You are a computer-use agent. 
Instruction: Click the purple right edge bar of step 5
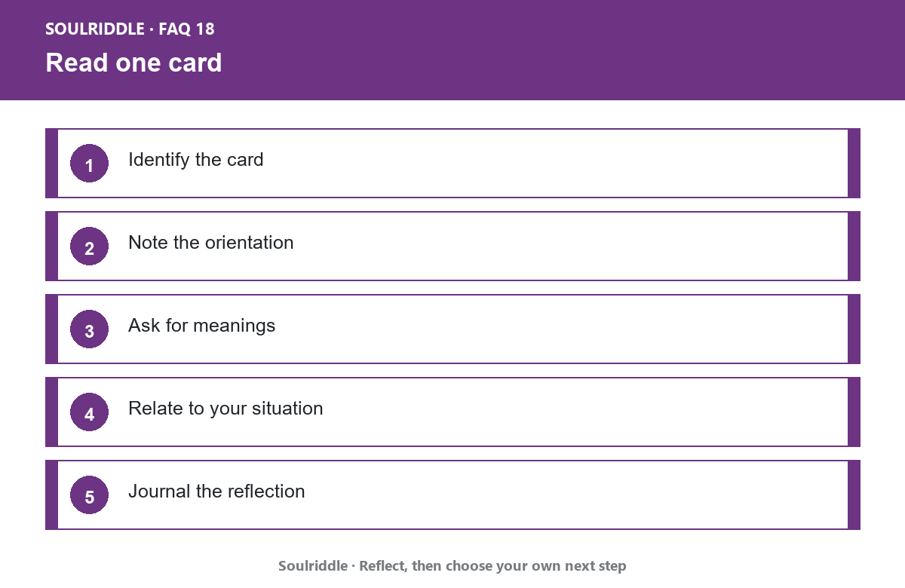tap(854, 495)
